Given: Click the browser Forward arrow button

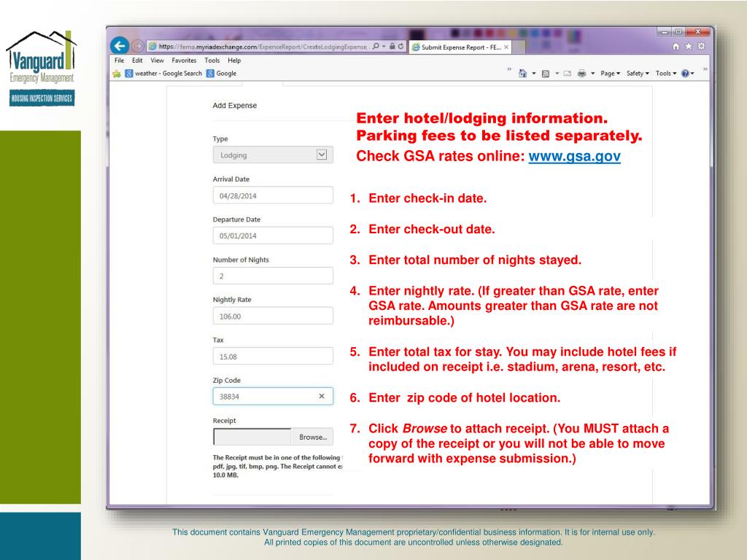Looking at the screenshot, I should coord(138,46).
